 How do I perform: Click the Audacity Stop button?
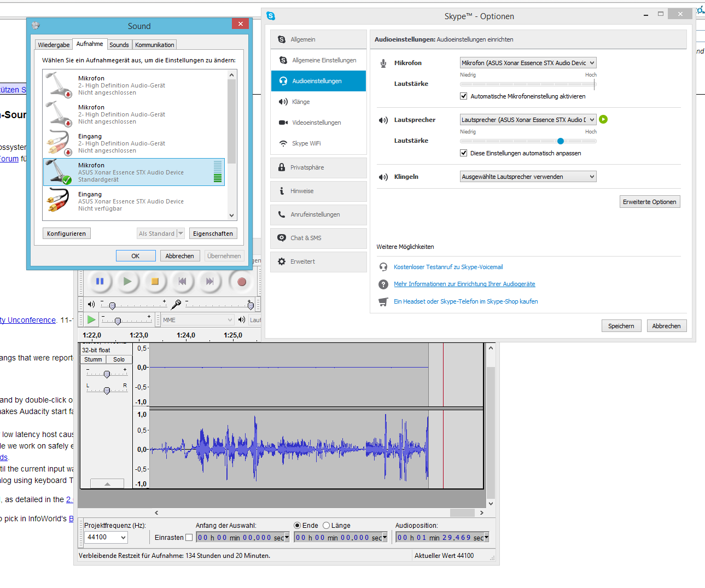coord(155,281)
